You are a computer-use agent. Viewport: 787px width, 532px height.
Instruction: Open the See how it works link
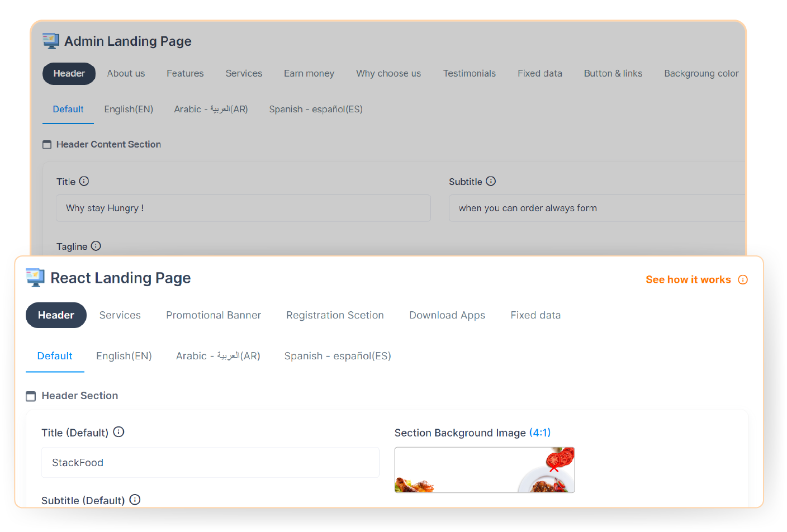point(688,279)
